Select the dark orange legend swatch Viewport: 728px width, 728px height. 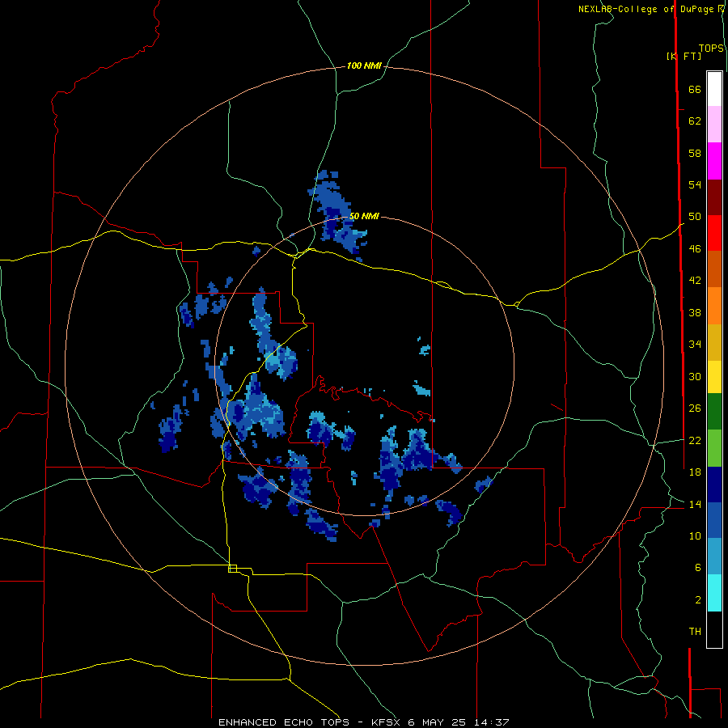click(x=714, y=269)
